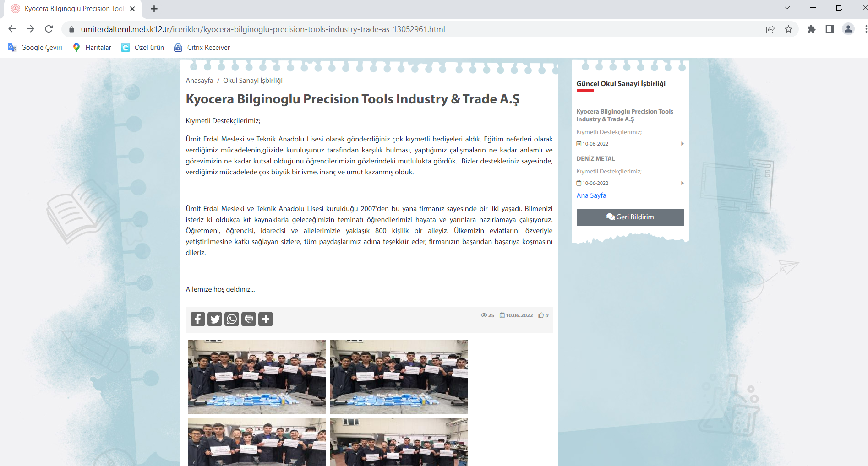Navigate to Okul Sanayi İşbirliği breadcrumb
The image size is (868, 466).
point(252,81)
